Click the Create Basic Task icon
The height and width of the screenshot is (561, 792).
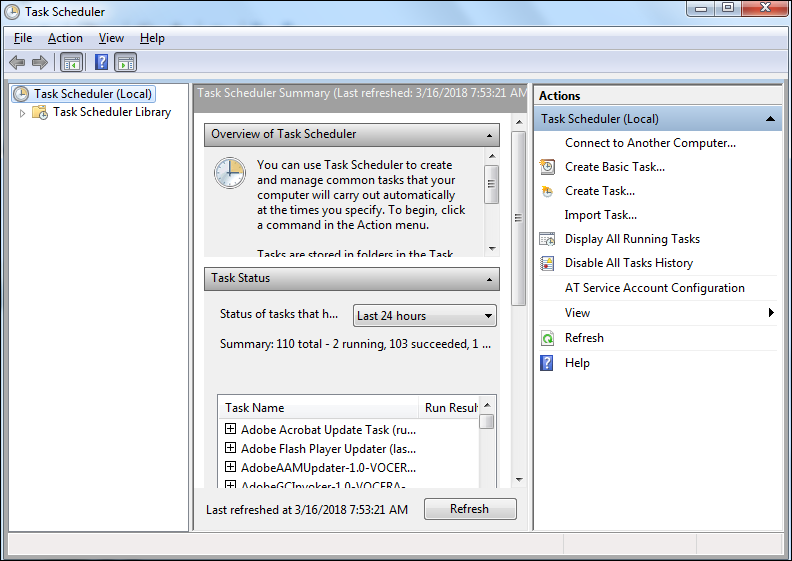547,167
